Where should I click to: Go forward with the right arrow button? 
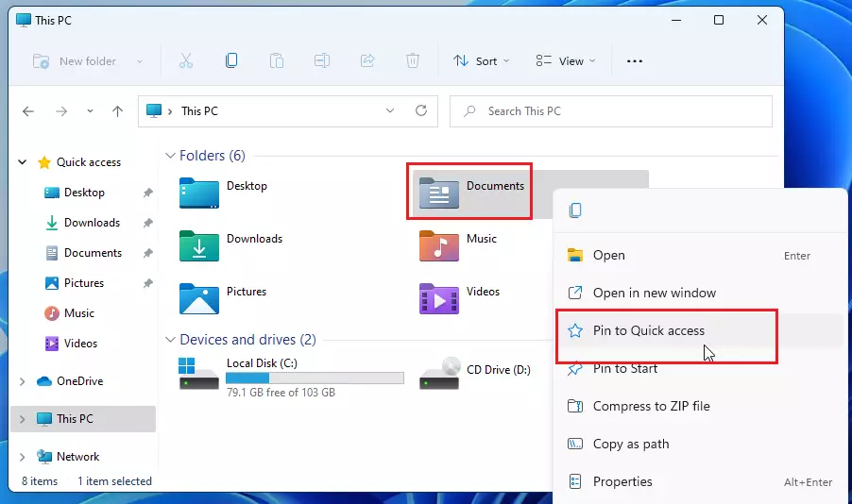61,111
